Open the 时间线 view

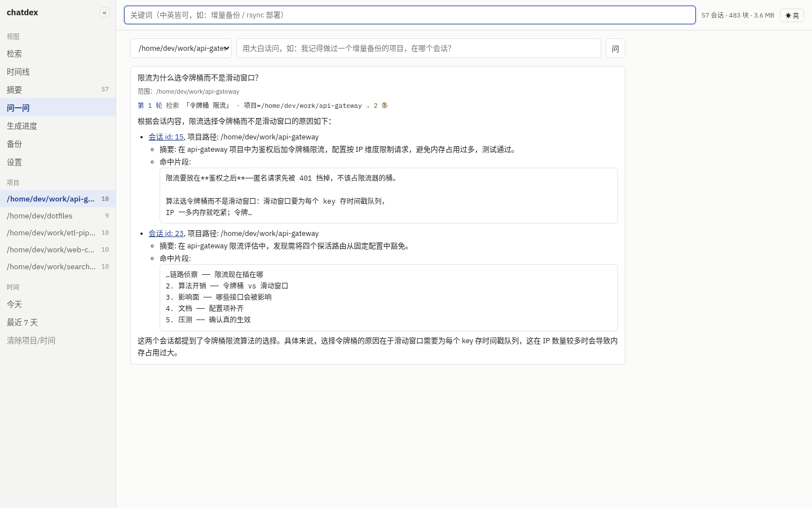coord(58,72)
